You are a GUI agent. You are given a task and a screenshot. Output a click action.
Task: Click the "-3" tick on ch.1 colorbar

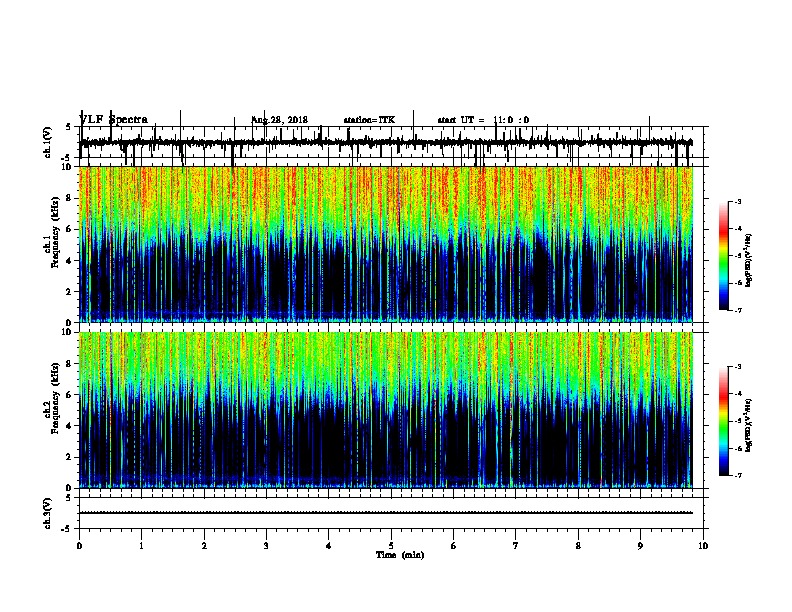tap(738, 201)
